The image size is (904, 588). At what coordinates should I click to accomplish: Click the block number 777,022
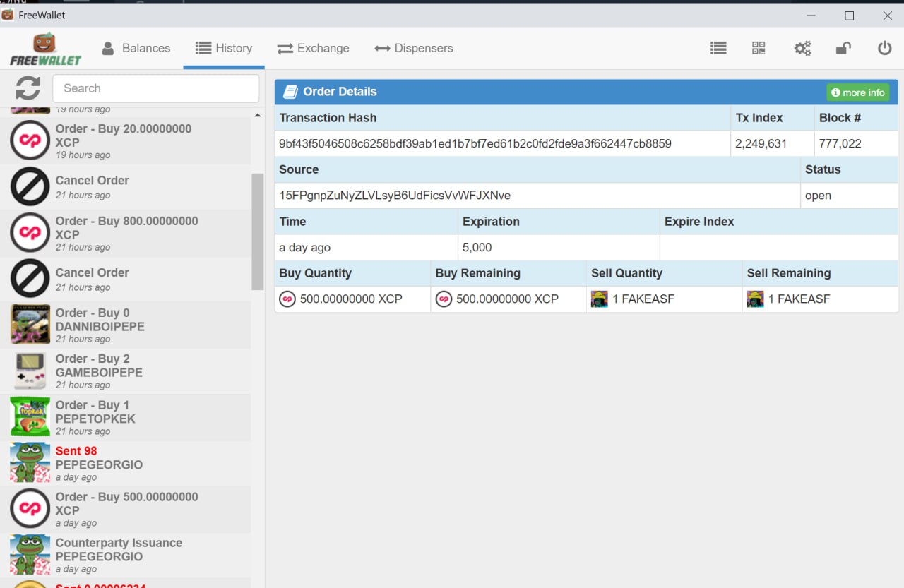click(x=840, y=143)
